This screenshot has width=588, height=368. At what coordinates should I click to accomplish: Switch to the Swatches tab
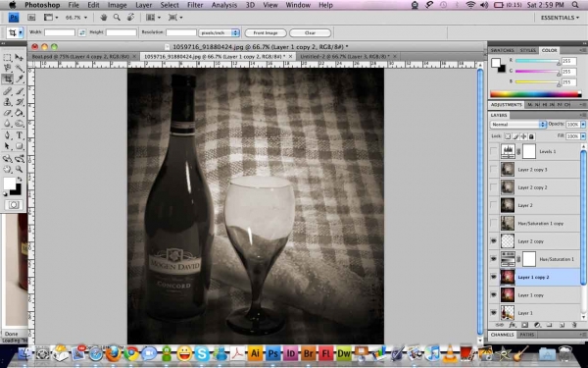click(x=503, y=50)
